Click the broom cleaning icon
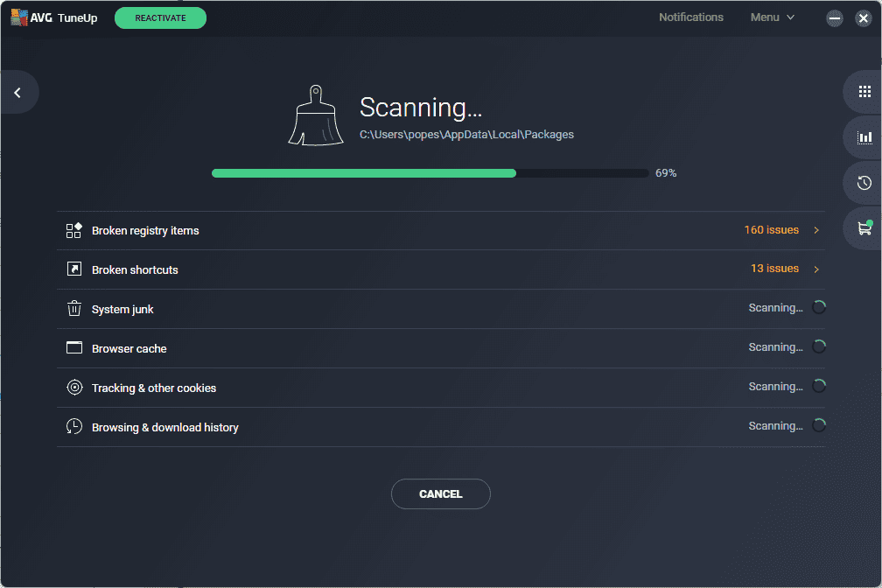882x588 pixels. pyautogui.click(x=316, y=115)
